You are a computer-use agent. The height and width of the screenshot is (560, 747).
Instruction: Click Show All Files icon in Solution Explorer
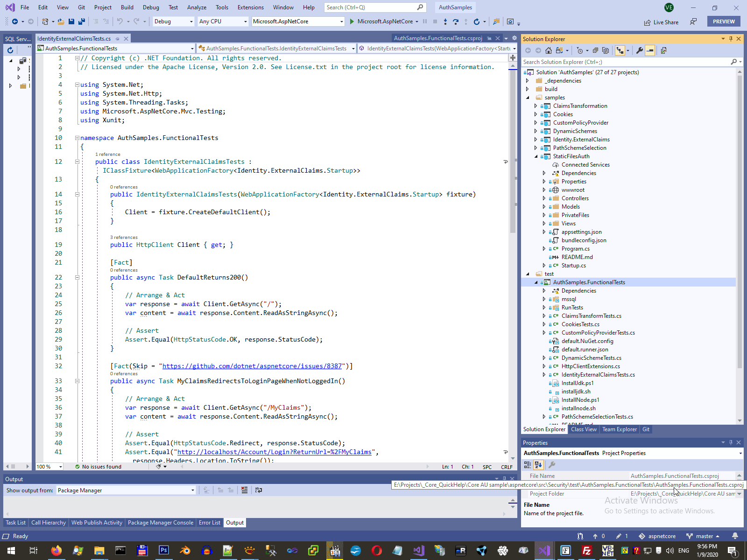pos(606,50)
